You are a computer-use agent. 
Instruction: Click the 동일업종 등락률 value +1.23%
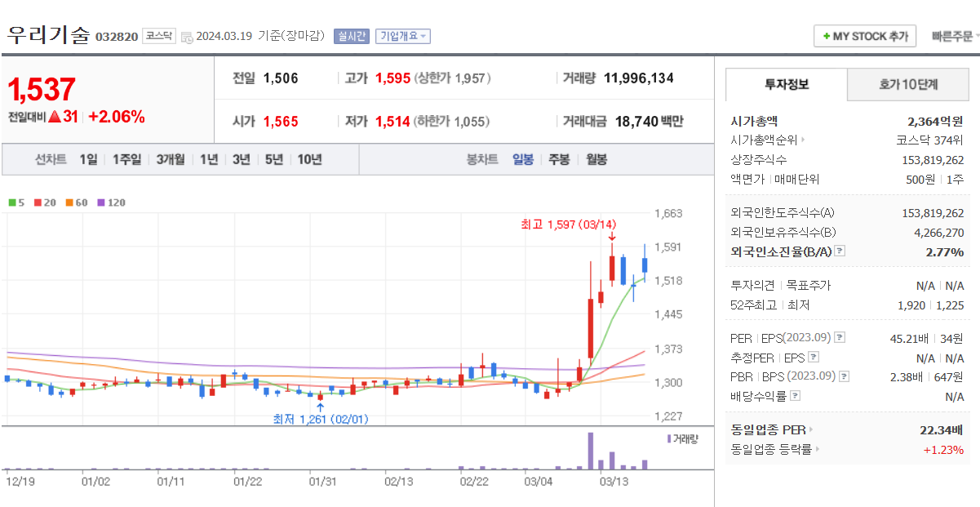(943, 449)
